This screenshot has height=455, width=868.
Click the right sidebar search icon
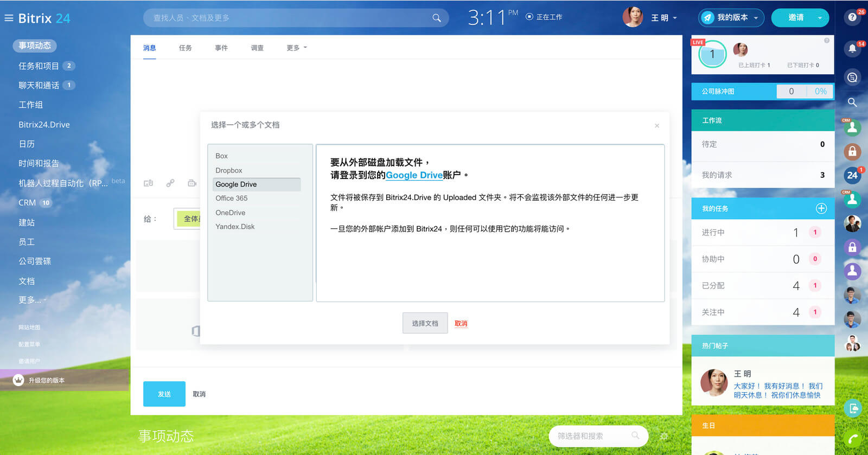tap(852, 102)
